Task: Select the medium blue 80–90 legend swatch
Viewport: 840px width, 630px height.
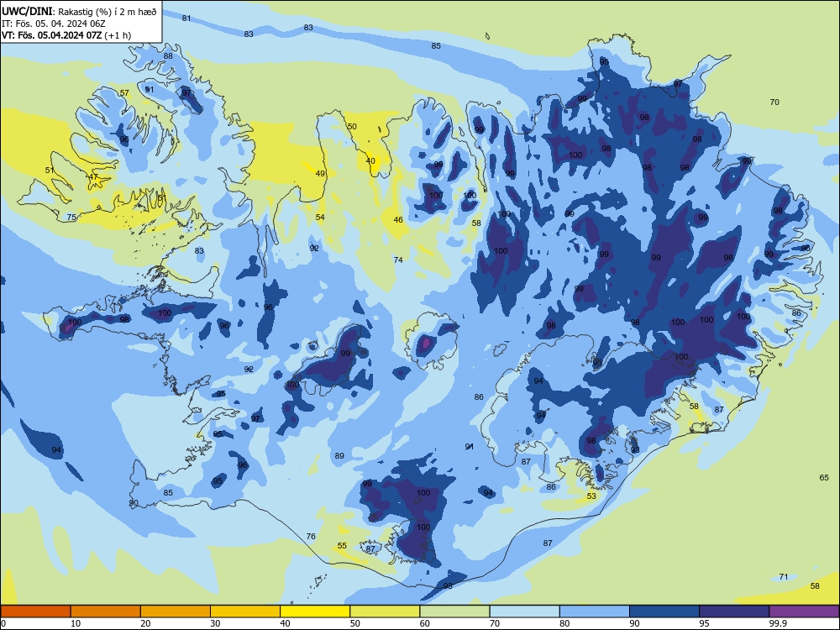Action: pos(595,612)
